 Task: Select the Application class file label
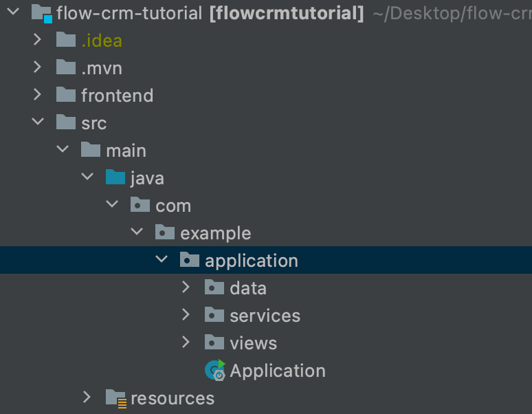tap(278, 371)
